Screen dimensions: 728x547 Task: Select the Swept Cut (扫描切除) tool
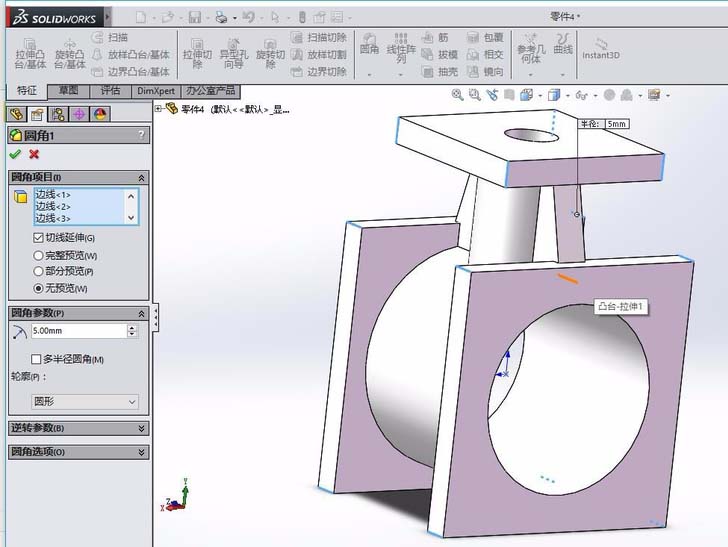pos(319,37)
